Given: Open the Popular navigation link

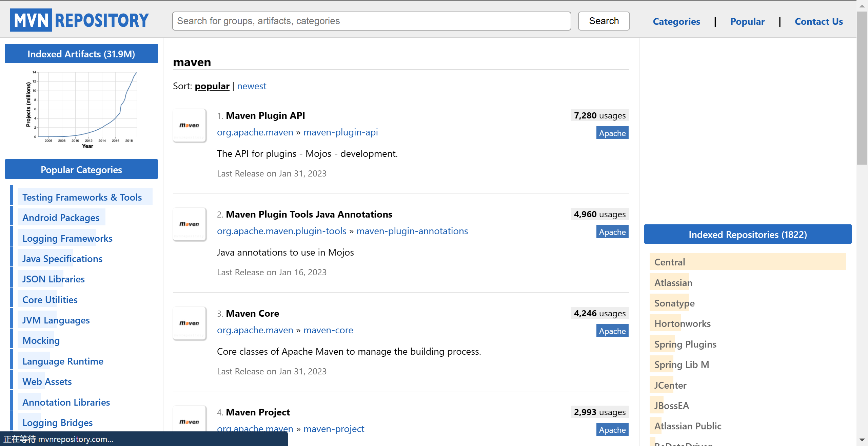Looking at the screenshot, I should (x=747, y=21).
